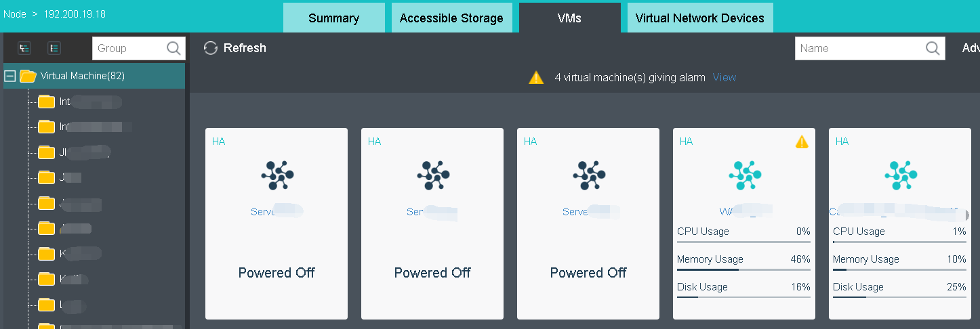The image size is (980, 329).
Task: Switch sidebar to list view icon
Action: (x=55, y=48)
